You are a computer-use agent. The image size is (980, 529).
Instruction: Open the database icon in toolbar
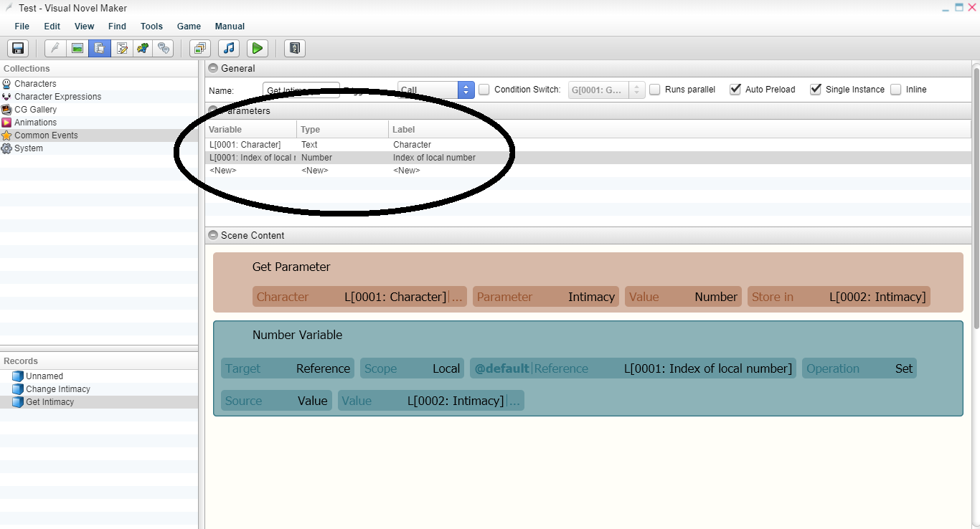(x=100, y=49)
